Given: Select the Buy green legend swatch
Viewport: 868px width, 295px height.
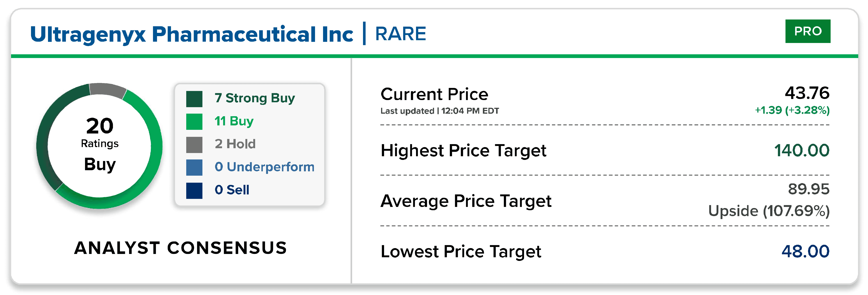Looking at the screenshot, I should [194, 122].
